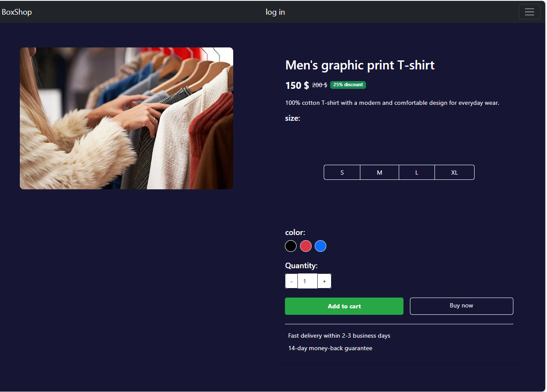Screen dimensions: 547x392
Task: Choose size L option
Action: coord(416,172)
